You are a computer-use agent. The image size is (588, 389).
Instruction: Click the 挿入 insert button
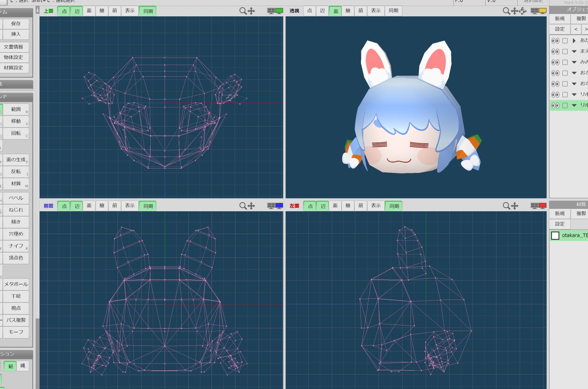[16, 34]
